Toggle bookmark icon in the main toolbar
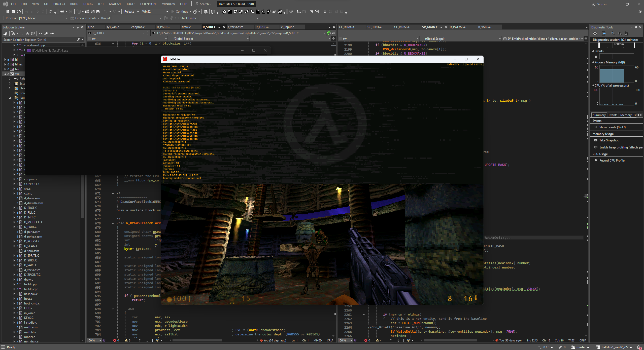 [x=325, y=12]
